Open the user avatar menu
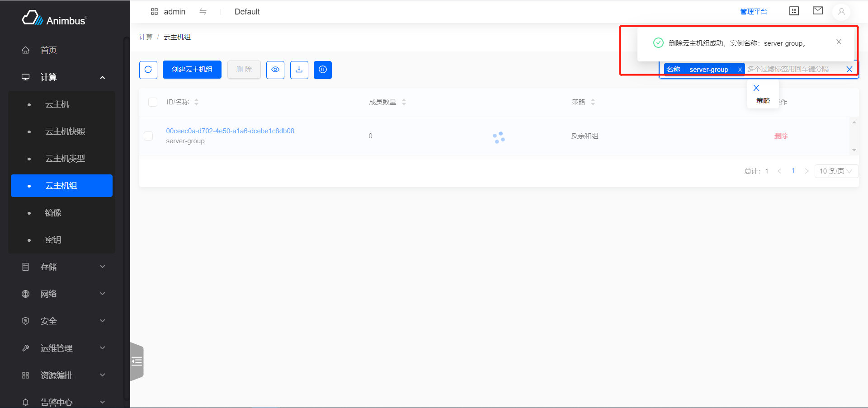868x408 pixels. (x=841, y=12)
